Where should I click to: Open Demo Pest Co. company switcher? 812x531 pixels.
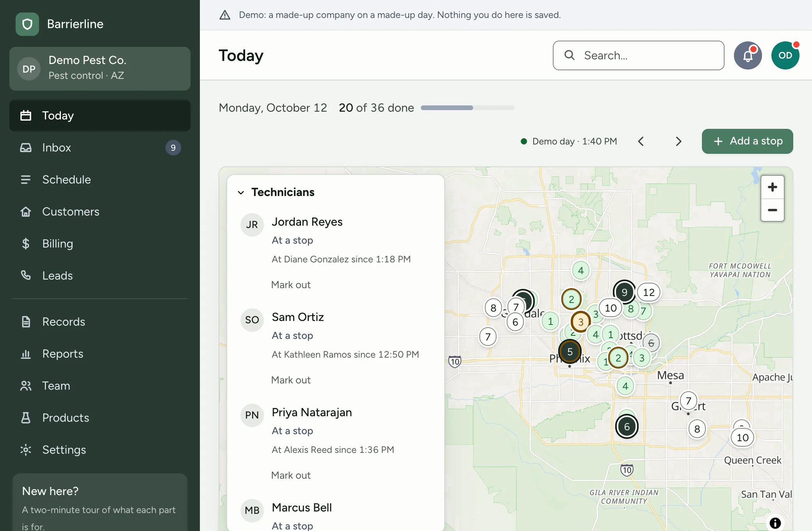click(100, 69)
